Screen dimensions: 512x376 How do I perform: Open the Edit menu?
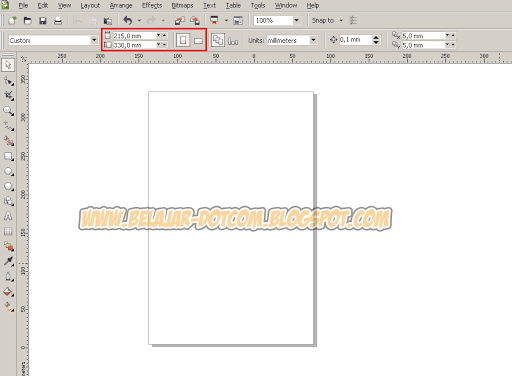[43, 6]
